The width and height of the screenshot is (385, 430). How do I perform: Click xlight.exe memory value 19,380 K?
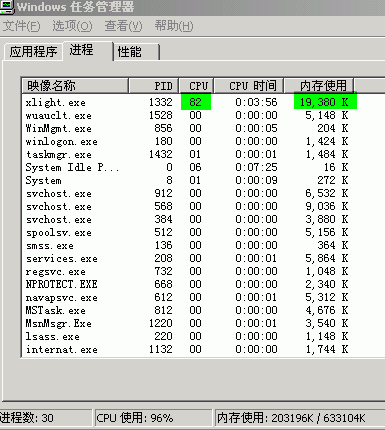point(325,101)
